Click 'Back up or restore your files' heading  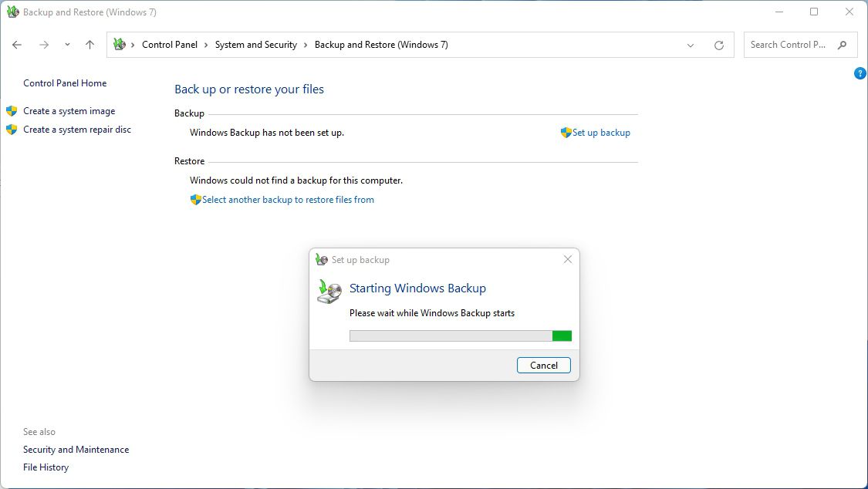pyautogui.click(x=249, y=89)
